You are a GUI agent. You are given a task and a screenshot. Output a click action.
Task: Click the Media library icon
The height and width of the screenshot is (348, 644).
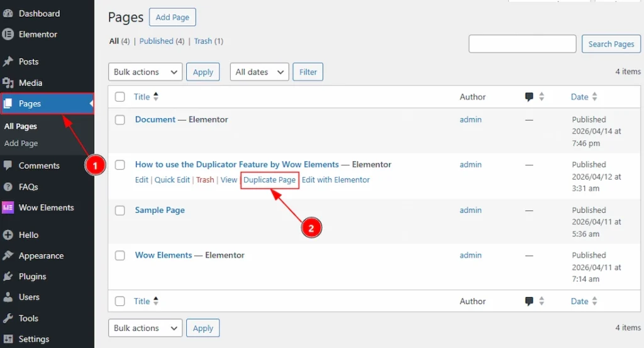[8, 83]
